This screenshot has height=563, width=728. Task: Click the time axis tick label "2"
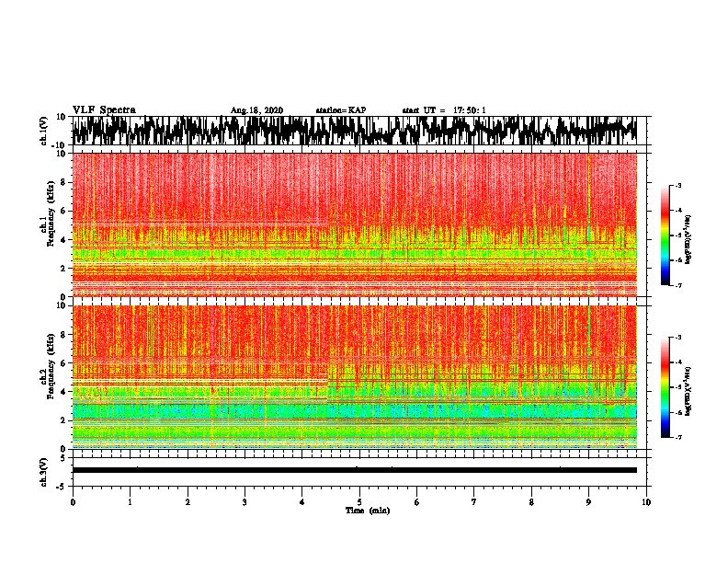coord(188,502)
